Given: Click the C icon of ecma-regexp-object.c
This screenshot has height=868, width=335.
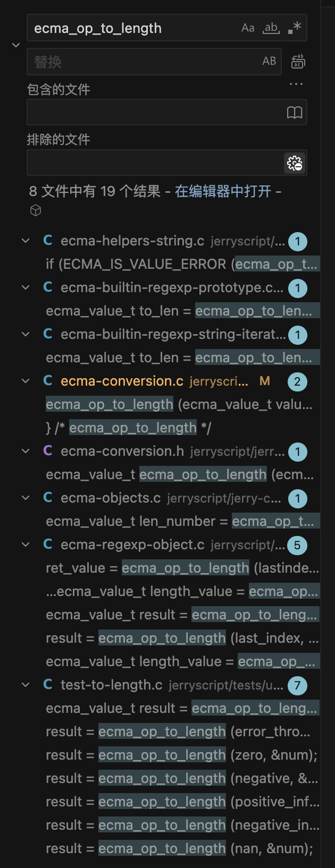Looking at the screenshot, I should click(x=47, y=544).
